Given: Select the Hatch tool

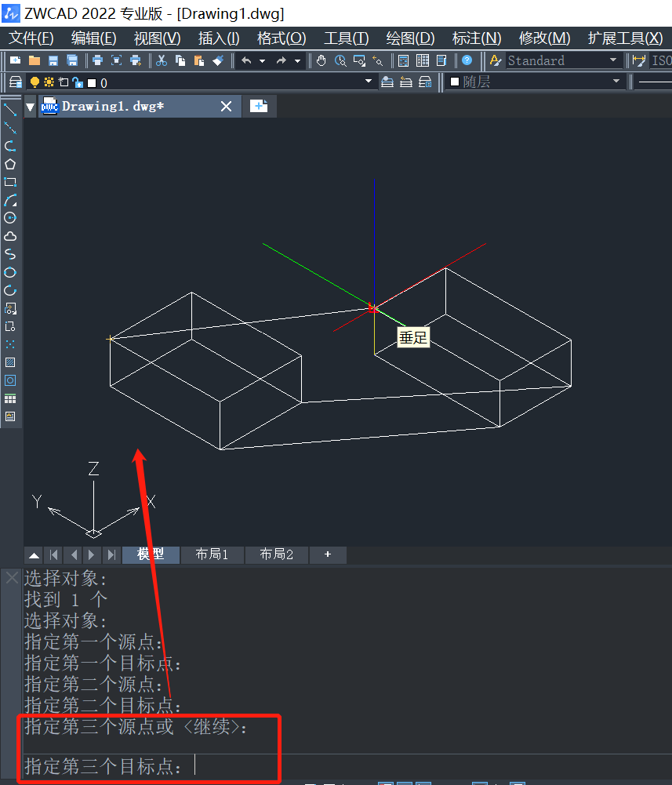Looking at the screenshot, I should coord(10,362).
